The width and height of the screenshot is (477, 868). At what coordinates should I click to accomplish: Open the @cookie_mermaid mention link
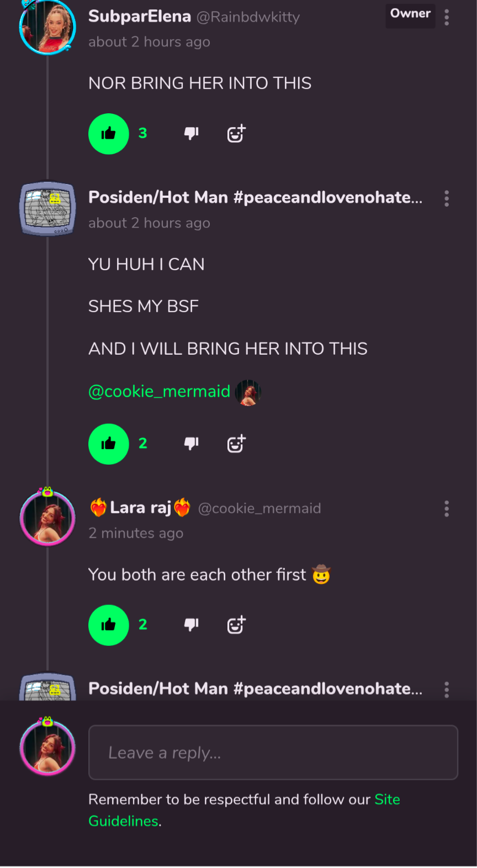(159, 392)
